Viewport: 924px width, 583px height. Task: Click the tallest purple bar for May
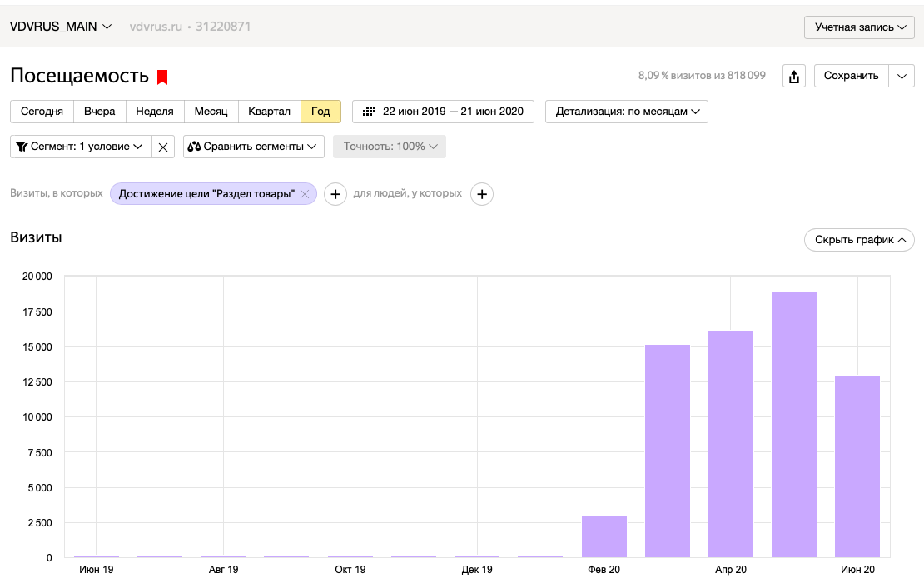(794, 425)
